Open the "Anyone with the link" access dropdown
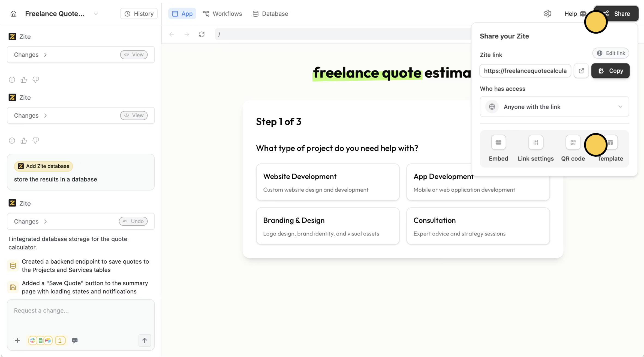Screen dimensions: 644x357 (554, 107)
